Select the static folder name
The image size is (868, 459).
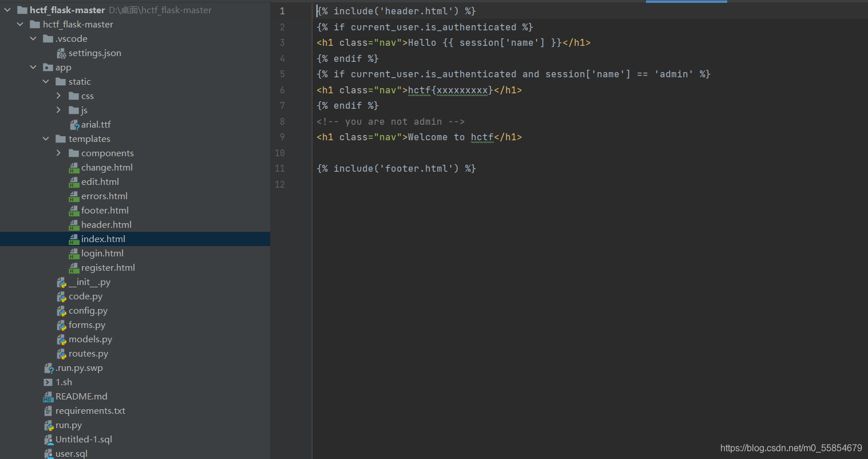80,81
